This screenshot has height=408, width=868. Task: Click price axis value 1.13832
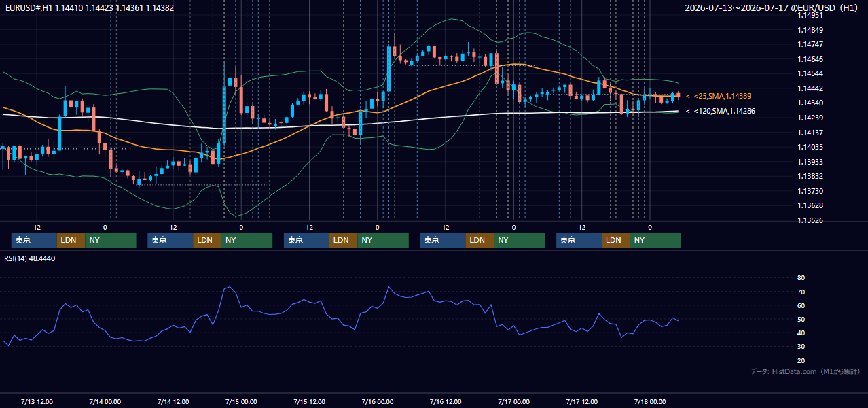coord(811,176)
